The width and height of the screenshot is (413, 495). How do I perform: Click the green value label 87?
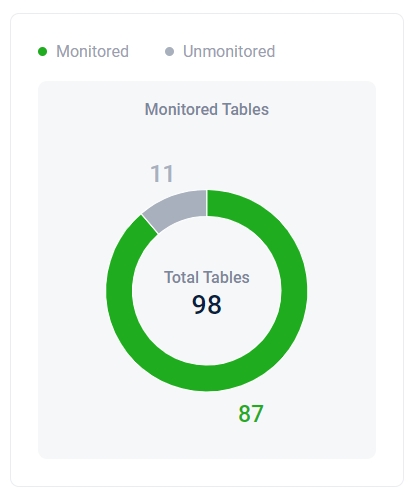pyautogui.click(x=251, y=414)
